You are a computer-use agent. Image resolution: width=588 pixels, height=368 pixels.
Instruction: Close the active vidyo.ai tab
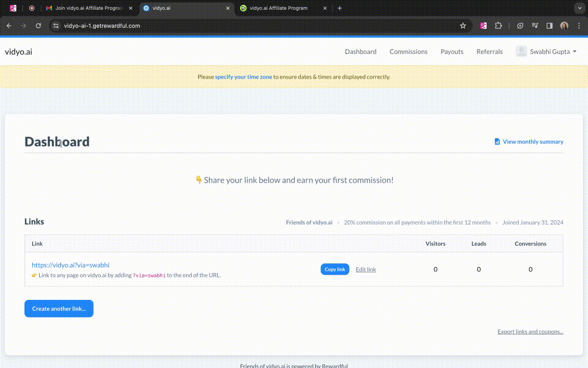click(x=228, y=8)
